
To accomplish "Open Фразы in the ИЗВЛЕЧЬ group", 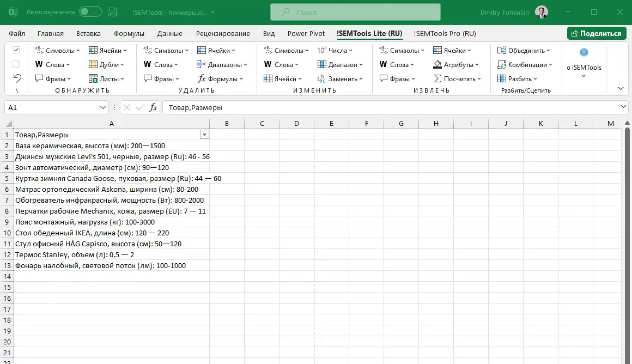I will 397,78.
